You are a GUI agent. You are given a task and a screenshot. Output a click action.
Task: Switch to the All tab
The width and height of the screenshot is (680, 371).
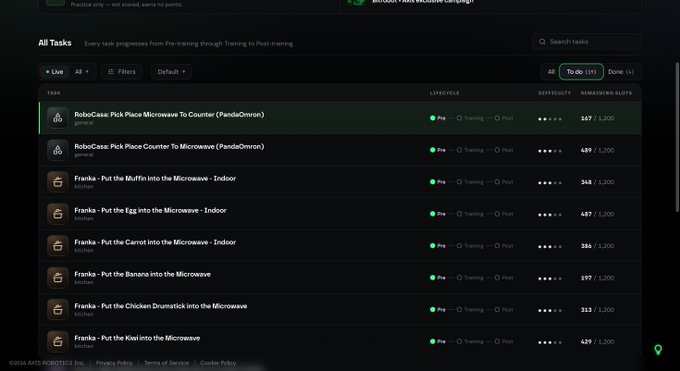[551, 72]
